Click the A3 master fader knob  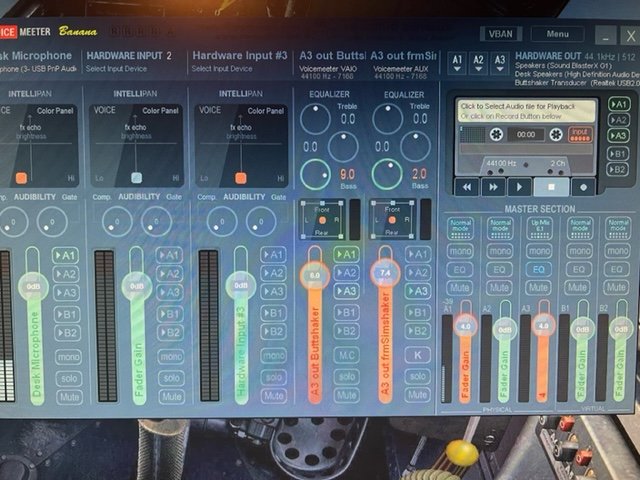(x=543, y=326)
